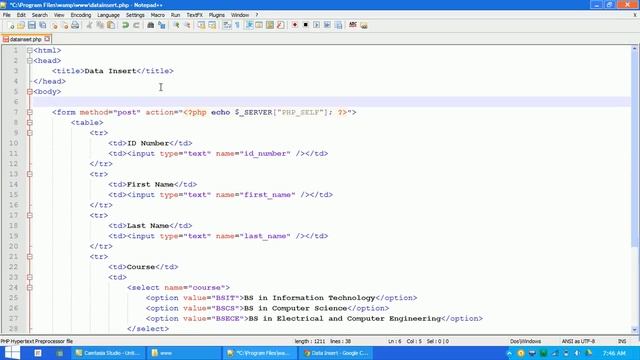Click the BS in Computer Science option text
This screenshot has height=360, width=640.
[x=295, y=308]
